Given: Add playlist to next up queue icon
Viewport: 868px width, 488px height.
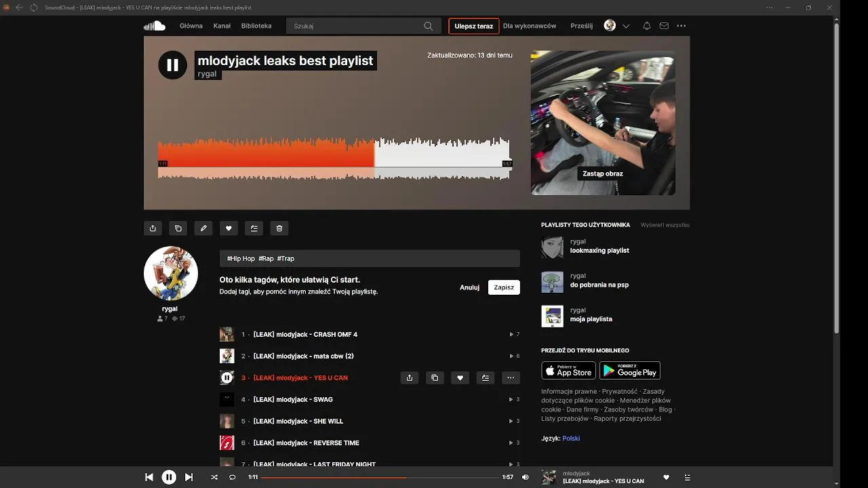Looking at the screenshot, I should (x=254, y=228).
